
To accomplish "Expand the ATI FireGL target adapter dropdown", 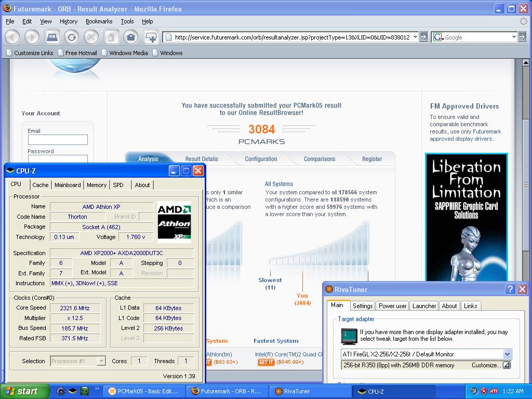I will coord(507,354).
